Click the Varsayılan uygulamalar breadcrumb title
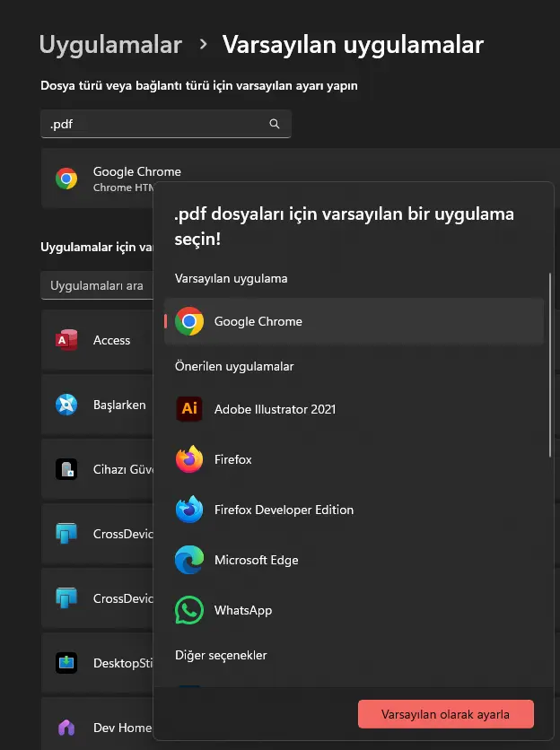This screenshot has width=560, height=750. (x=354, y=45)
